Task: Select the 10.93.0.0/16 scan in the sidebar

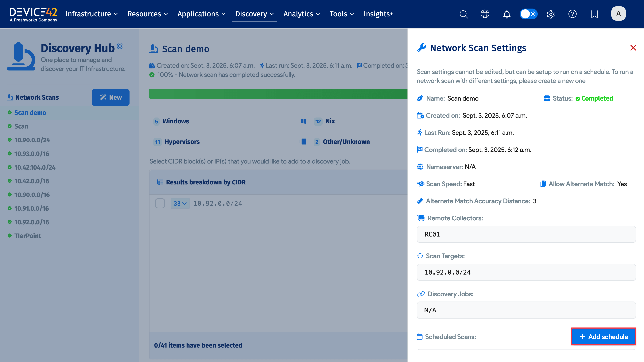Action: point(32,153)
